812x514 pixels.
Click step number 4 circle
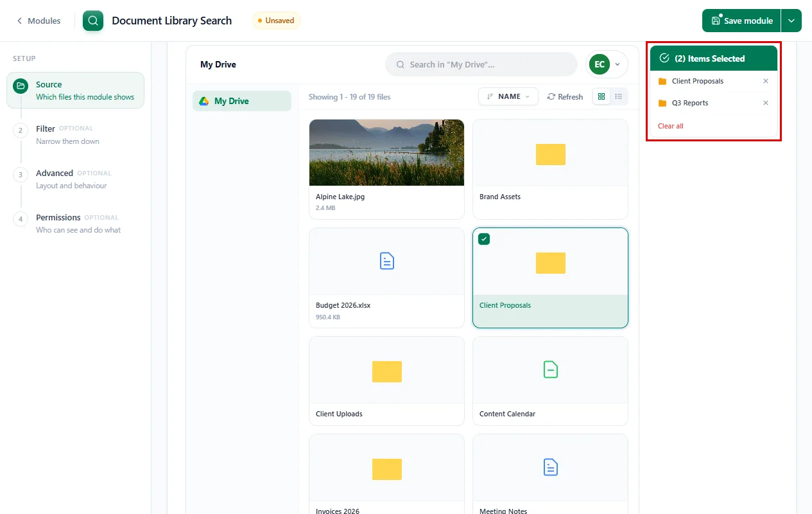(21, 218)
